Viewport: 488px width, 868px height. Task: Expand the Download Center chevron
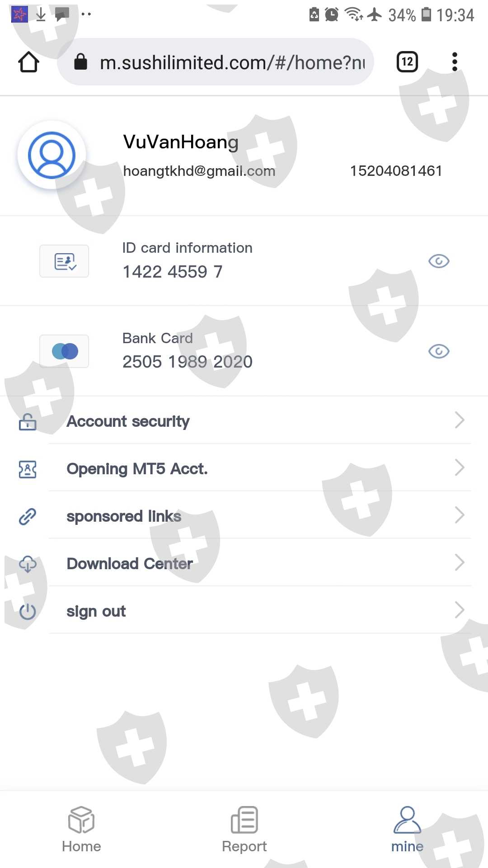tap(460, 563)
